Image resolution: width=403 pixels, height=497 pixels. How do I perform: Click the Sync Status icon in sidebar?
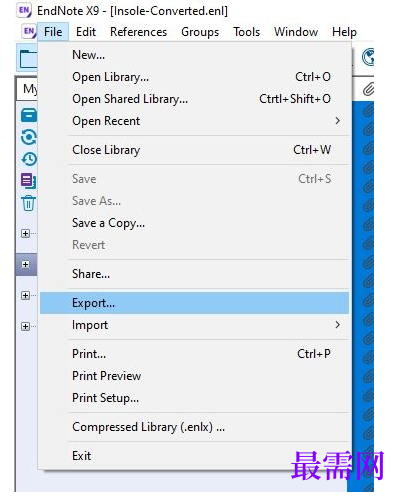coord(29,137)
